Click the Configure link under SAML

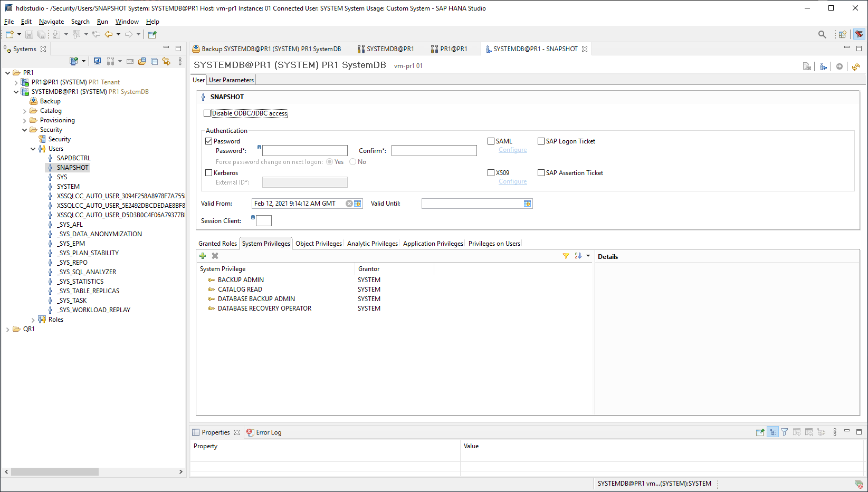[x=512, y=150]
